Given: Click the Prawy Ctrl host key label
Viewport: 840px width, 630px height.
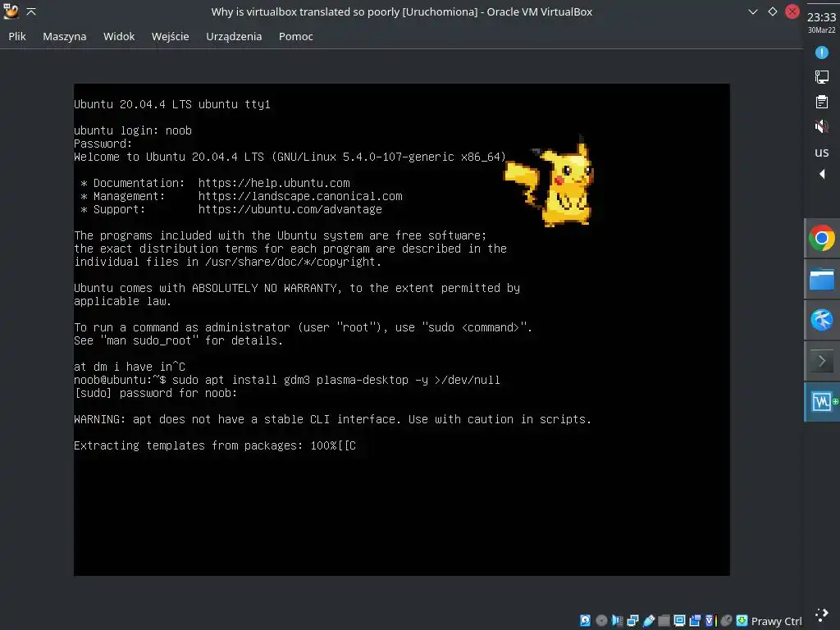Looking at the screenshot, I should (776, 622).
